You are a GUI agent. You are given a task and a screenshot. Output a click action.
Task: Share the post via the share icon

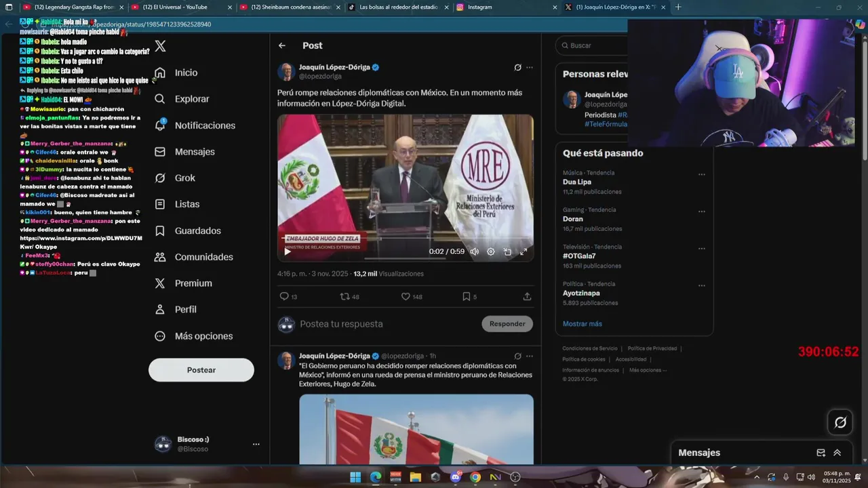[x=527, y=296]
